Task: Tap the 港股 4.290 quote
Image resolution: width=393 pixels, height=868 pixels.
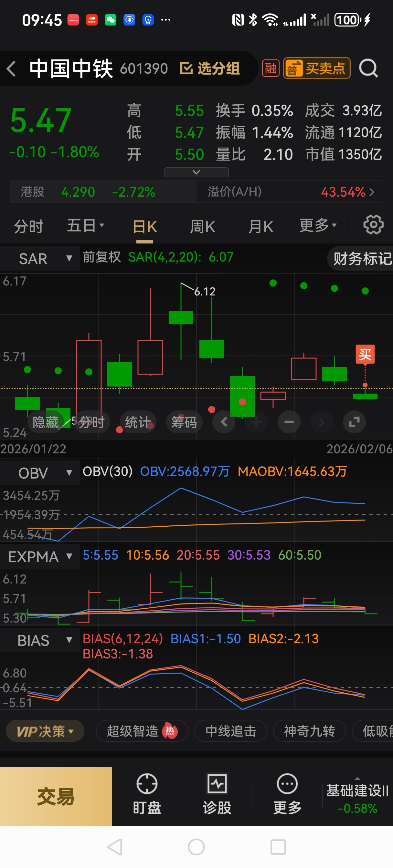Action: (103, 192)
